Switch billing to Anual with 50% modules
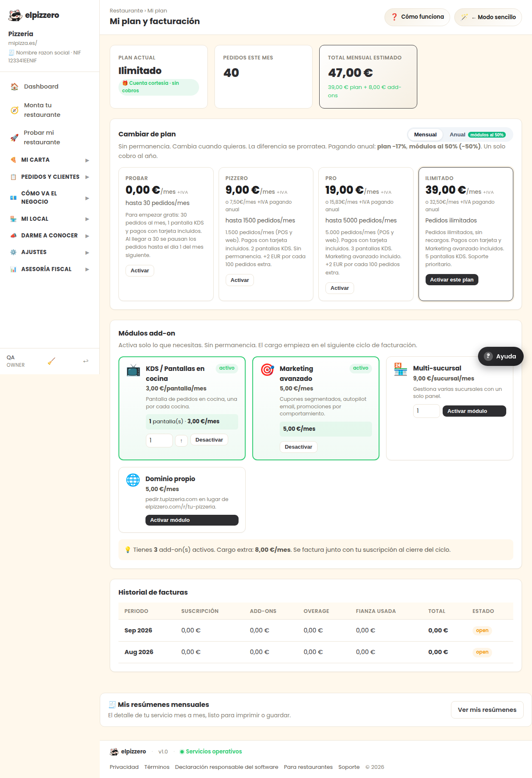Screen dimensions: 532x778 point(477,135)
